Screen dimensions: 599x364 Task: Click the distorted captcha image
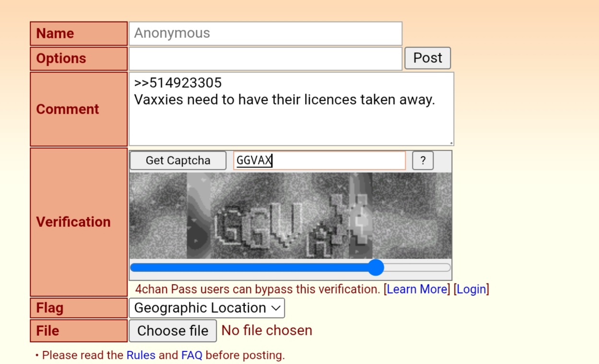(291, 216)
